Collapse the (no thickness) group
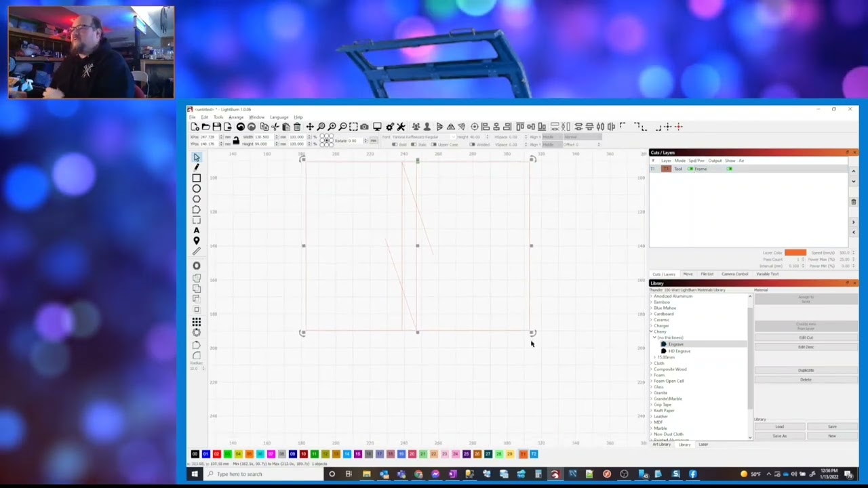 (654, 338)
